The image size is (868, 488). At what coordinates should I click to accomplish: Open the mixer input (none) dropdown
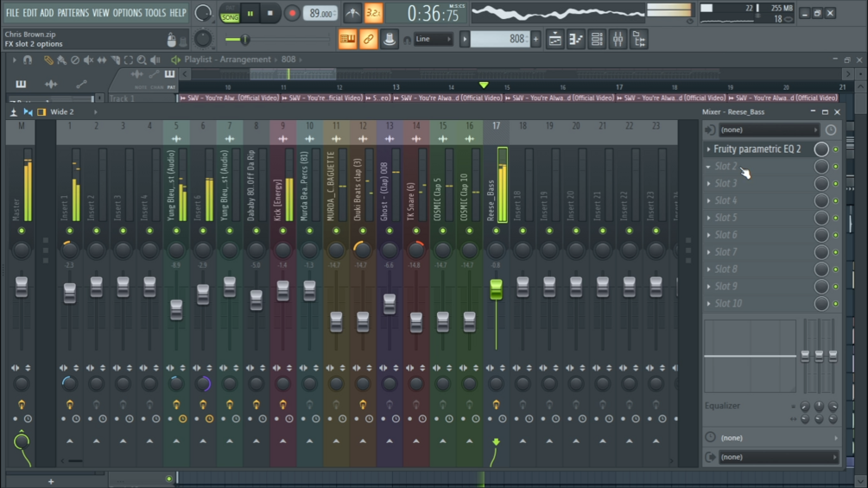point(769,130)
